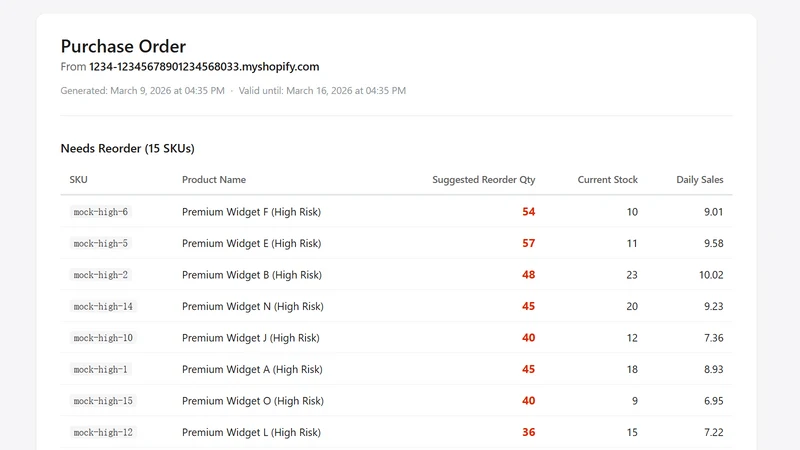Click Premium Widget B (High Risk) product name

point(252,275)
